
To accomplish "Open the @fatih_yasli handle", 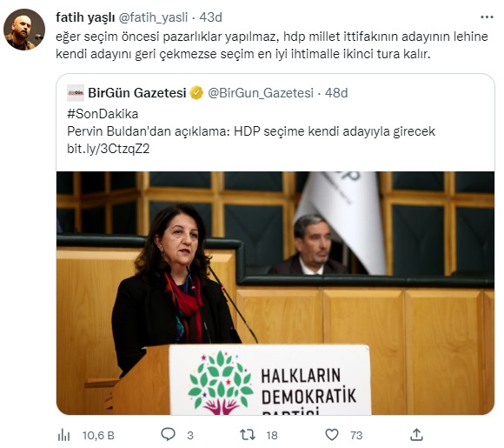I will pos(153,17).
